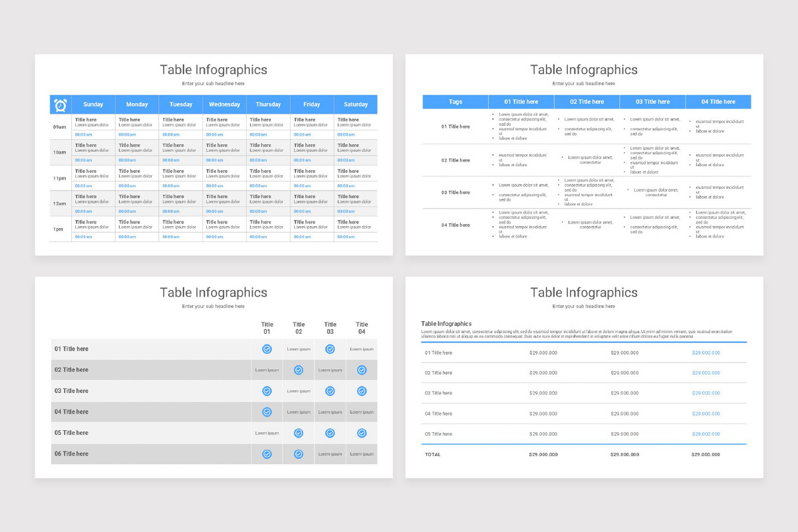Click the blue 04 Title here header bar
Viewport: 798px width, 532px height.
click(x=718, y=101)
